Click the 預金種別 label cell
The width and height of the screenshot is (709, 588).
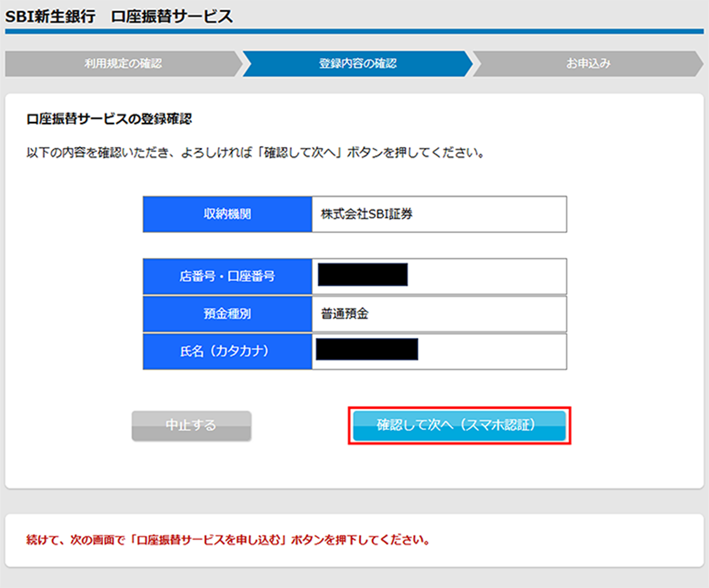point(228,314)
